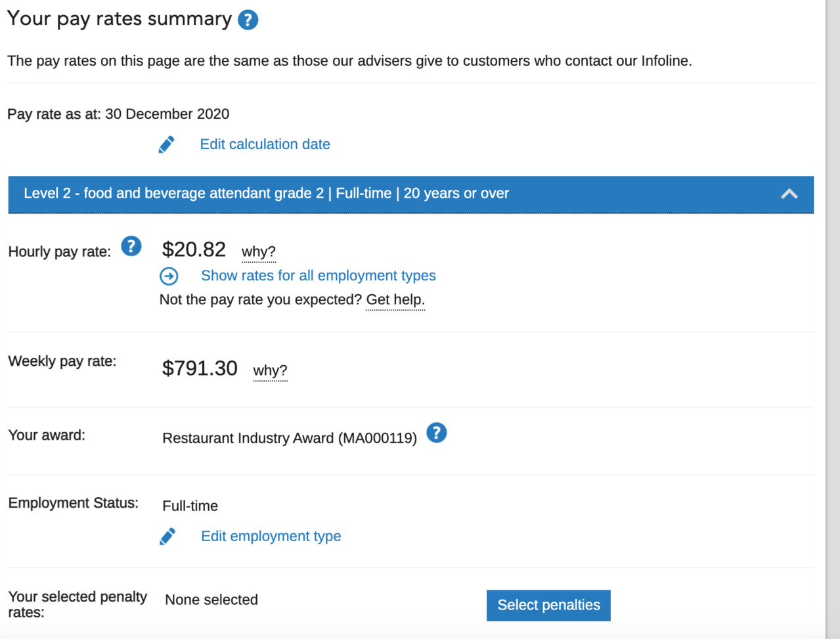Image resolution: width=840 pixels, height=639 pixels.
Task: Open Edit employment type link
Action: [x=271, y=537]
